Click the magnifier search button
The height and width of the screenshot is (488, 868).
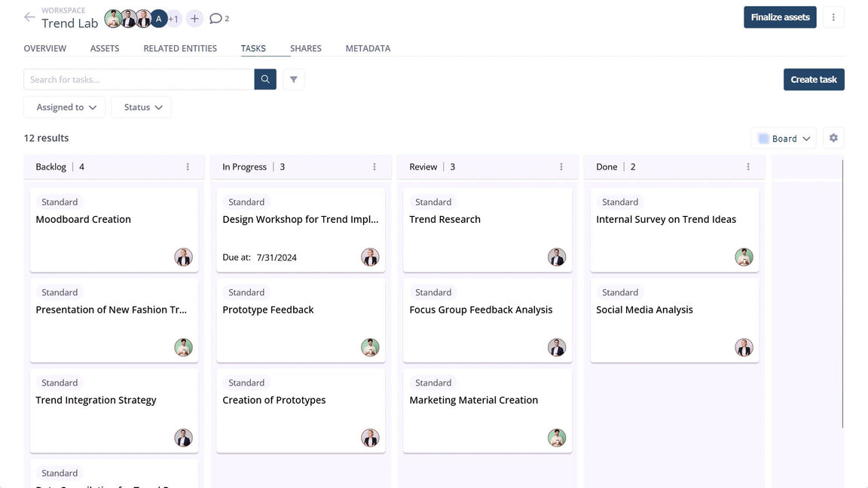(265, 79)
